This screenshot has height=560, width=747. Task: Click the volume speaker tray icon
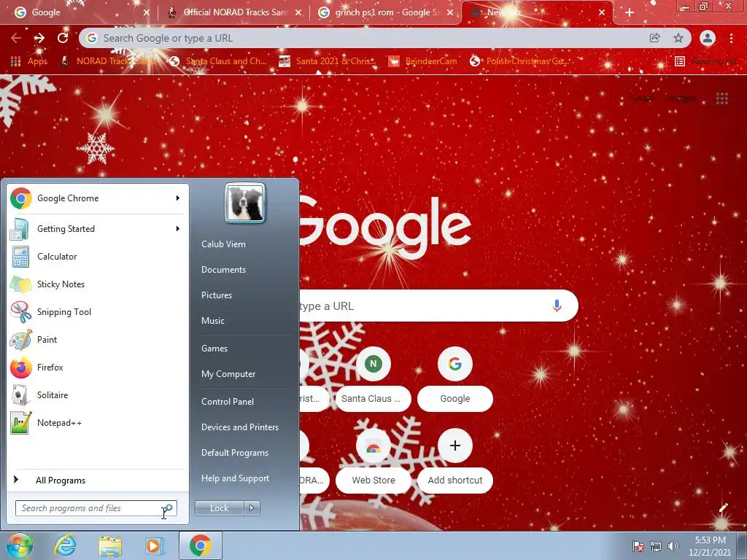(673, 546)
